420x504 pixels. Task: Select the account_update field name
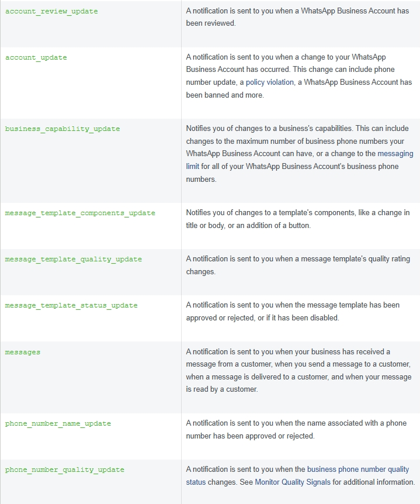36,57
